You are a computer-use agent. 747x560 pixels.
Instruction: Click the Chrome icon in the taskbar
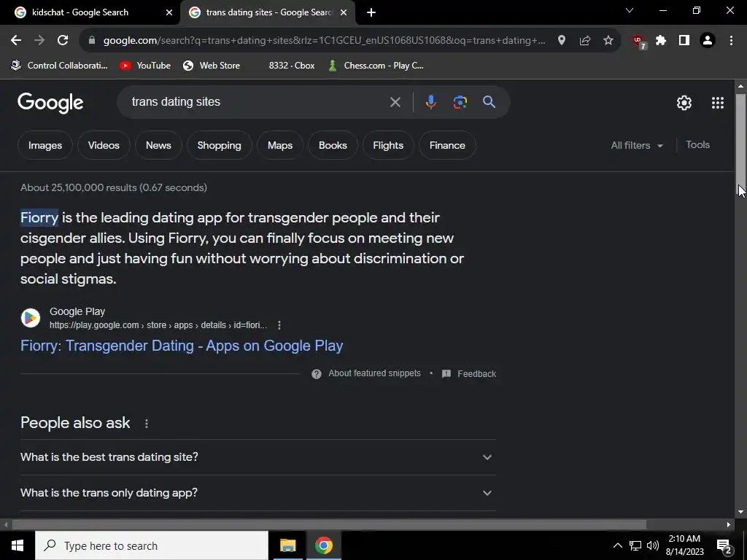(323, 545)
